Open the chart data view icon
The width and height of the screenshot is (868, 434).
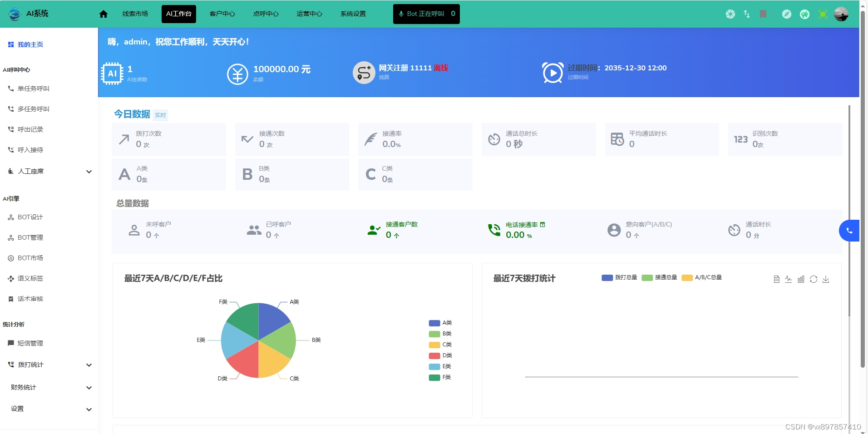[776, 279]
